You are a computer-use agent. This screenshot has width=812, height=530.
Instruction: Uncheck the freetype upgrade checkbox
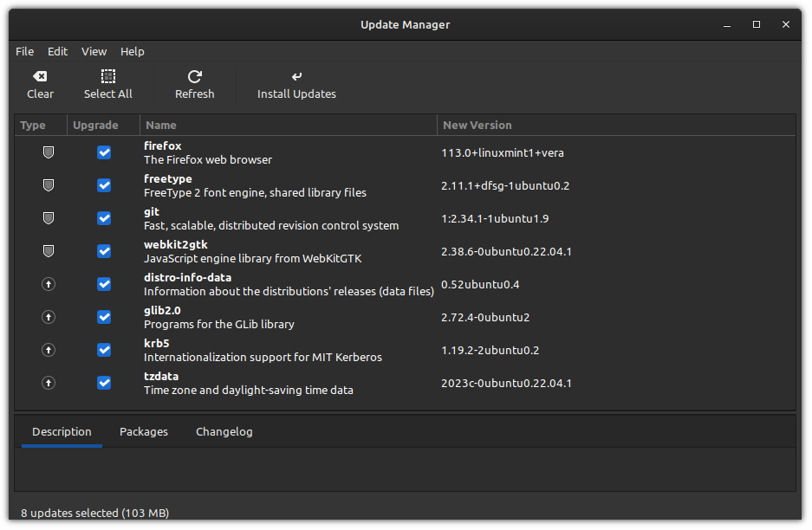104,185
